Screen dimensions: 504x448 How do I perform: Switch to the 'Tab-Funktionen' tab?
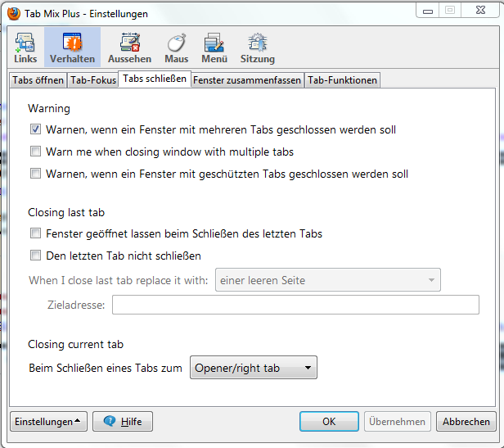pos(342,79)
